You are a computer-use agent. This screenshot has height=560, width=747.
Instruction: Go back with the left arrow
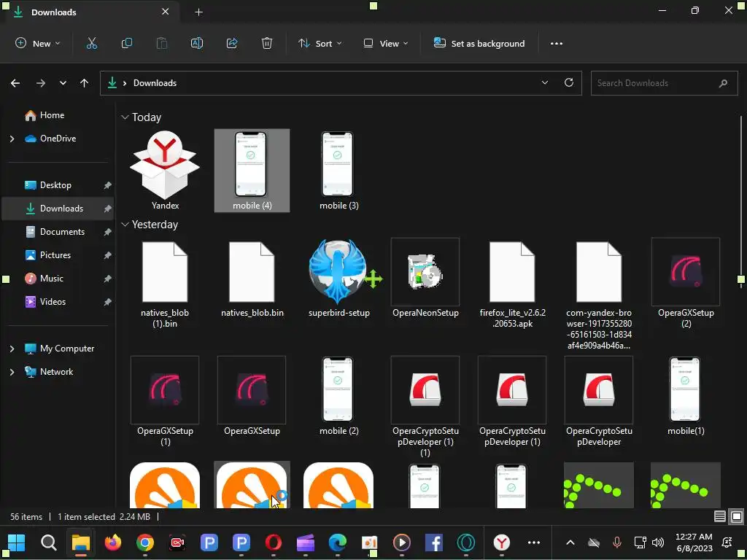pos(15,83)
